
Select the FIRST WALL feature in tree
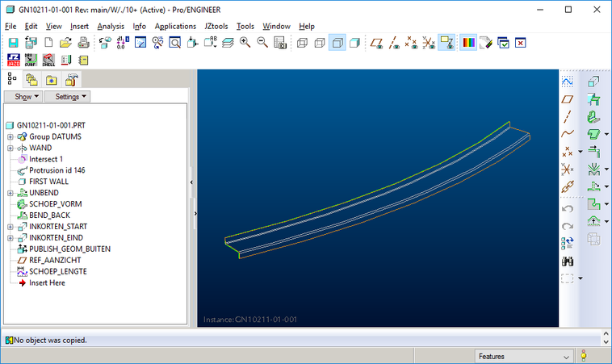coord(48,182)
